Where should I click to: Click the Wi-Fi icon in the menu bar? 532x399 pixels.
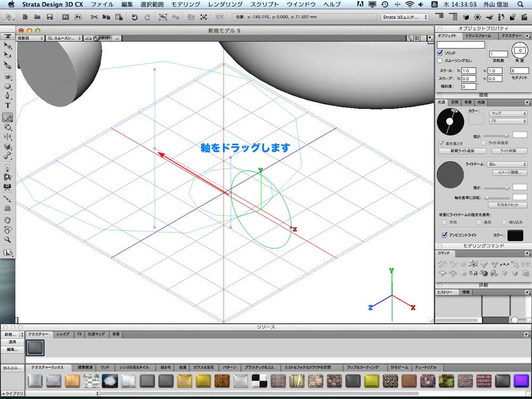410,4
